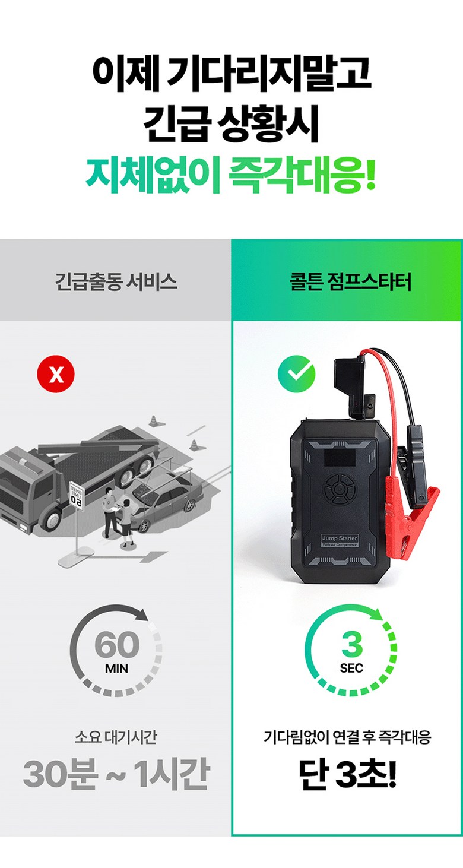Image resolution: width=463 pixels, height=868 pixels.
Task: Click the 단 3초! text
Action: 347,774
